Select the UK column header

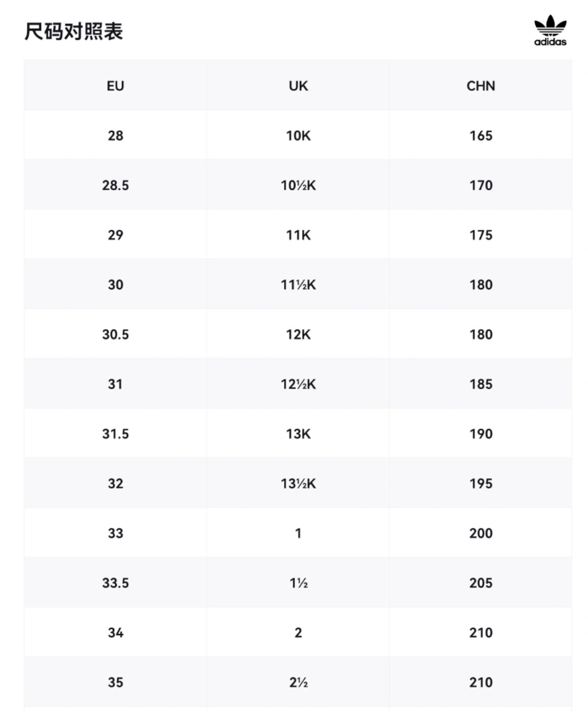[x=298, y=86]
